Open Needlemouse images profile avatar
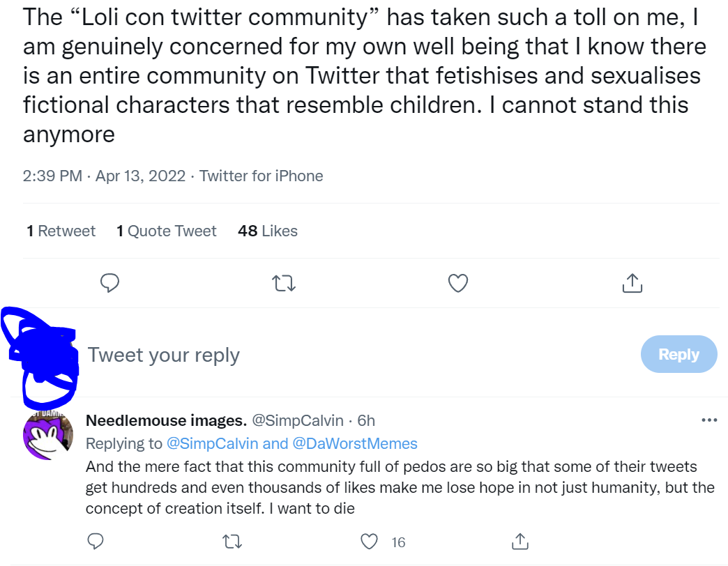This screenshot has height=566, width=728. pos(48,436)
